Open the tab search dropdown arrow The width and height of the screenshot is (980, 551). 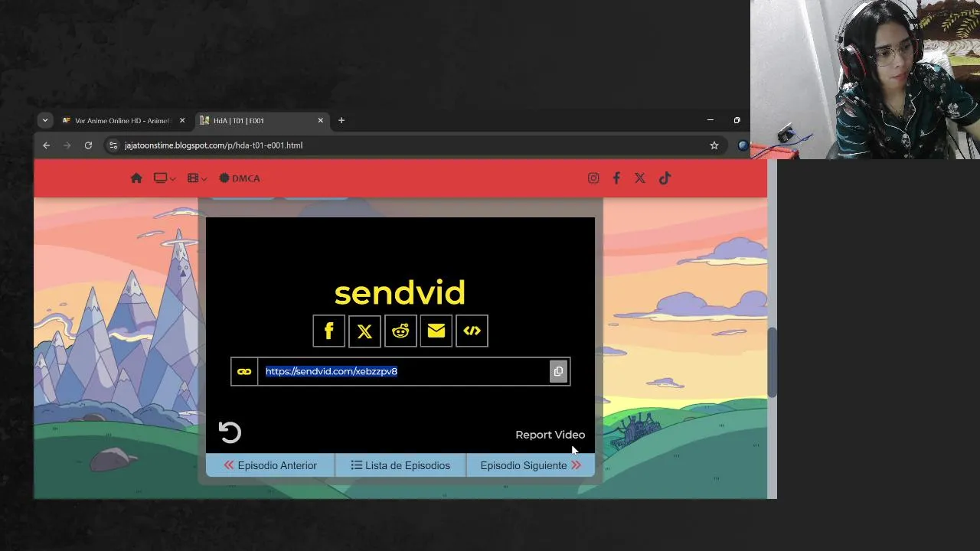coord(45,120)
